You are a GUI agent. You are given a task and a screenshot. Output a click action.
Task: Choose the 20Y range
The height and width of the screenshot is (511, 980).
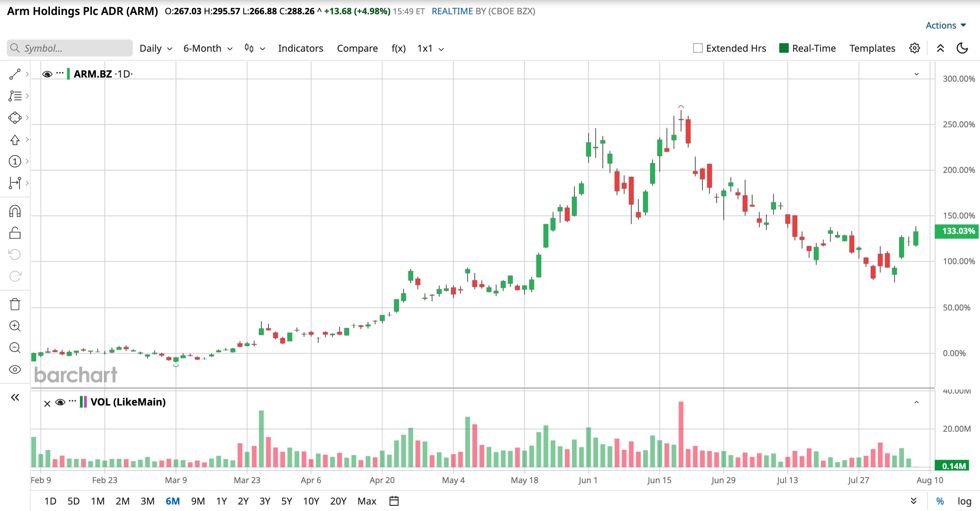tap(338, 501)
